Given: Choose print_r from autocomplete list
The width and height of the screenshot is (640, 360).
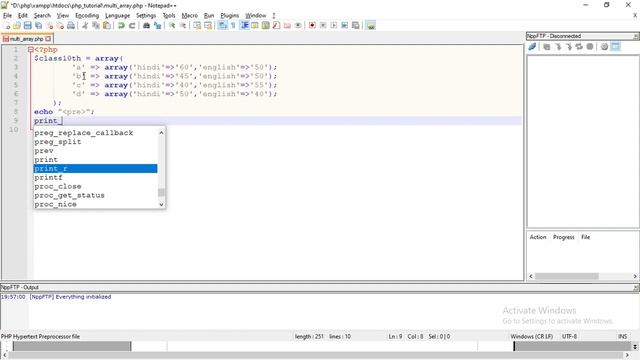Looking at the screenshot, I should [96, 169].
